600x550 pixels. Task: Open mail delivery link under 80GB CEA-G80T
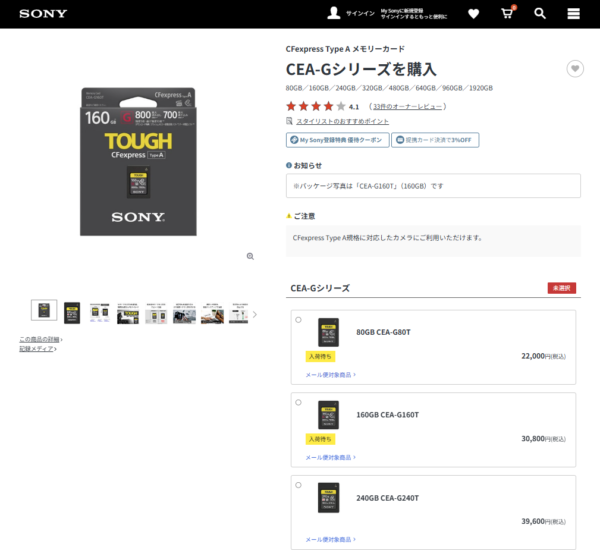pos(331,375)
